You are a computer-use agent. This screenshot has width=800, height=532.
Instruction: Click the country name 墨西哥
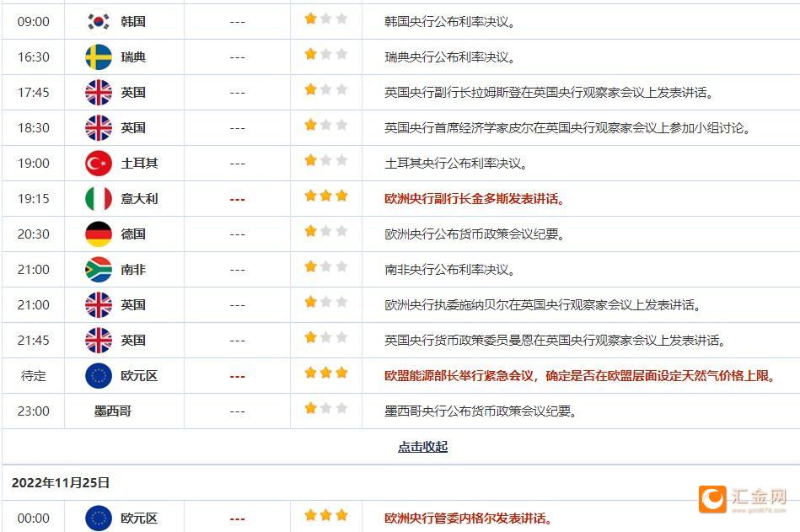[113, 411]
